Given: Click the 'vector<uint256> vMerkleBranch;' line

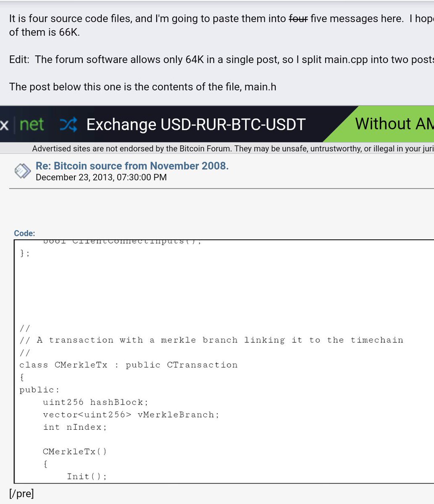Looking at the screenshot, I should [x=131, y=415].
